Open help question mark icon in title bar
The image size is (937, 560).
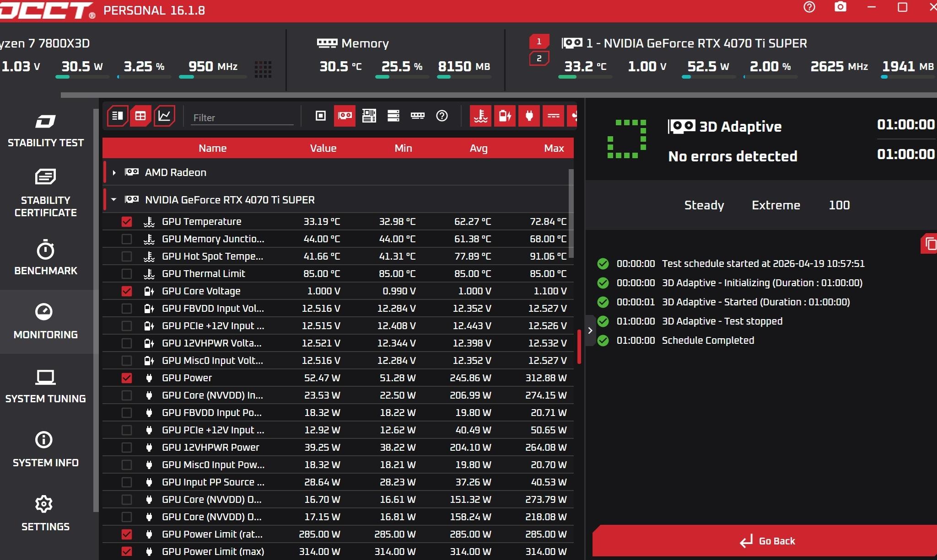[x=809, y=7]
